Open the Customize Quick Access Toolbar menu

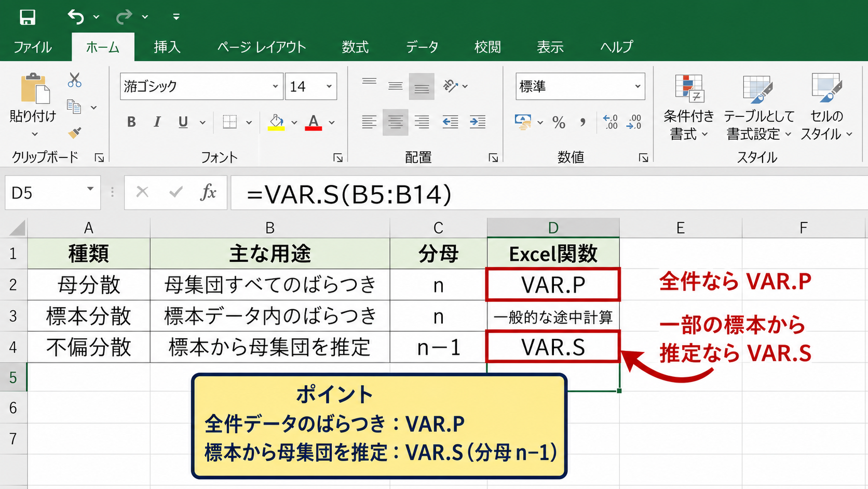coord(177,17)
